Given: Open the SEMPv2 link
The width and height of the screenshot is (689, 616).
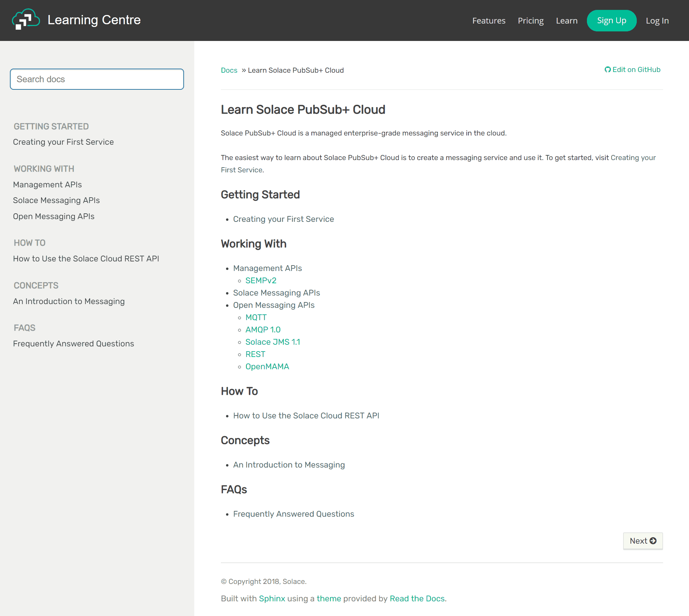Looking at the screenshot, I should coord(261,281).
